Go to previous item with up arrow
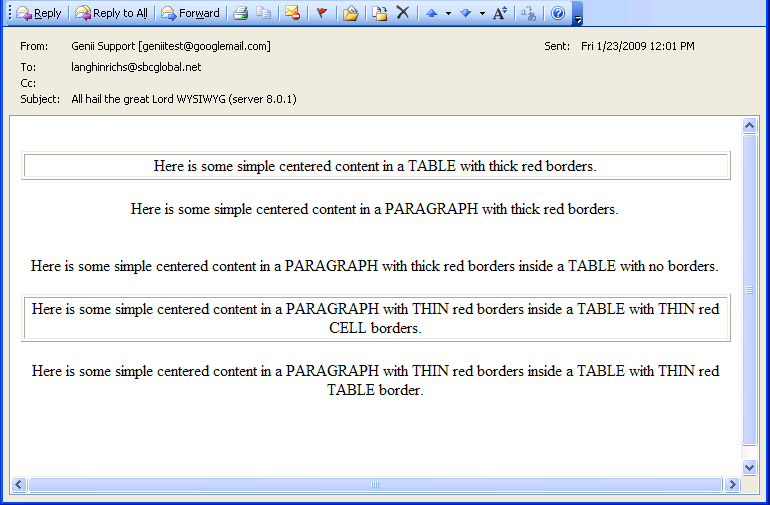Screen dimensions: 770x505 [x=431, y=13]
